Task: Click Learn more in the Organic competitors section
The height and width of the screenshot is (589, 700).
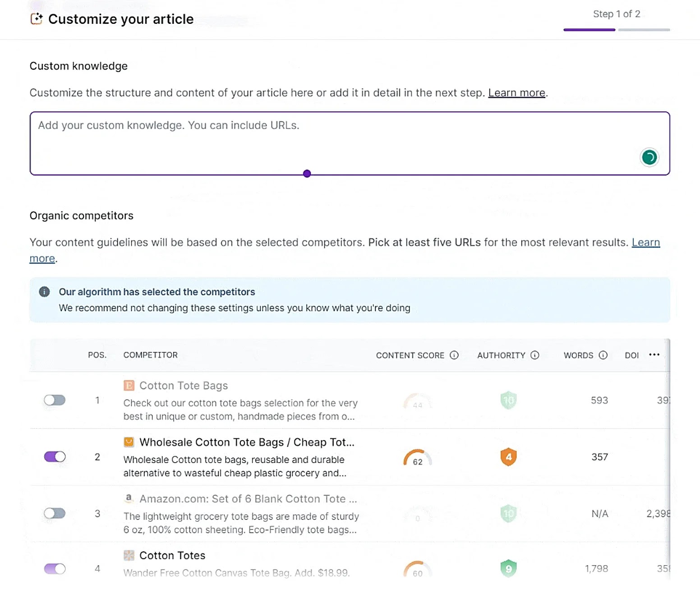Action: click(646, 242)
